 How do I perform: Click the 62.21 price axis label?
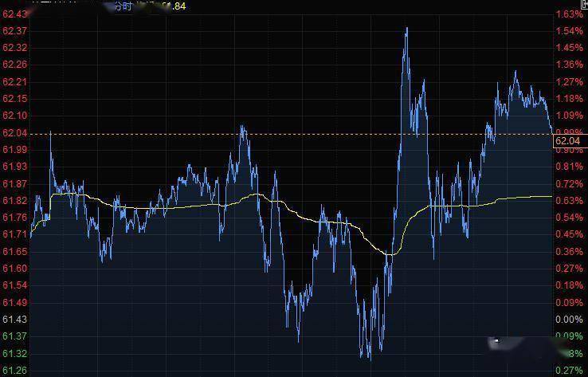click(15, 82)
